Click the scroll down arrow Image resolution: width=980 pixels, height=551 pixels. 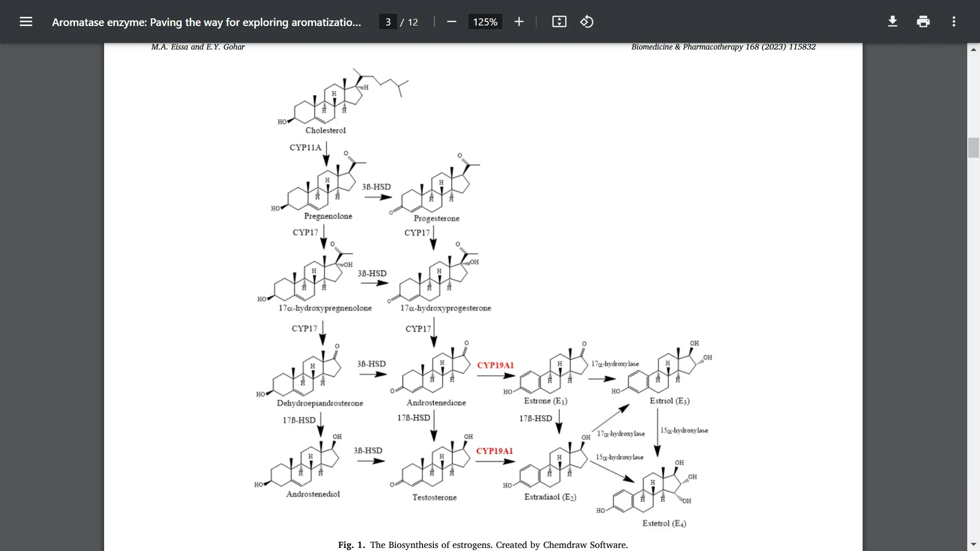(x=973, y=544)
